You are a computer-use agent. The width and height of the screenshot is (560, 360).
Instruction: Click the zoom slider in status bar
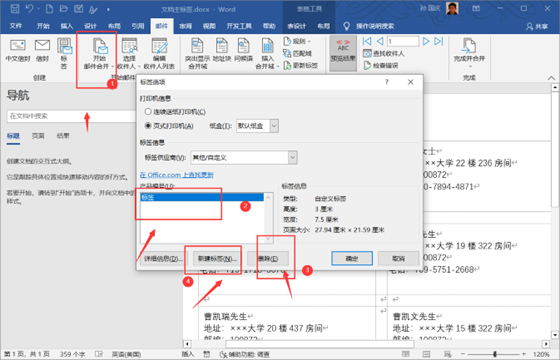pos(495,354)
